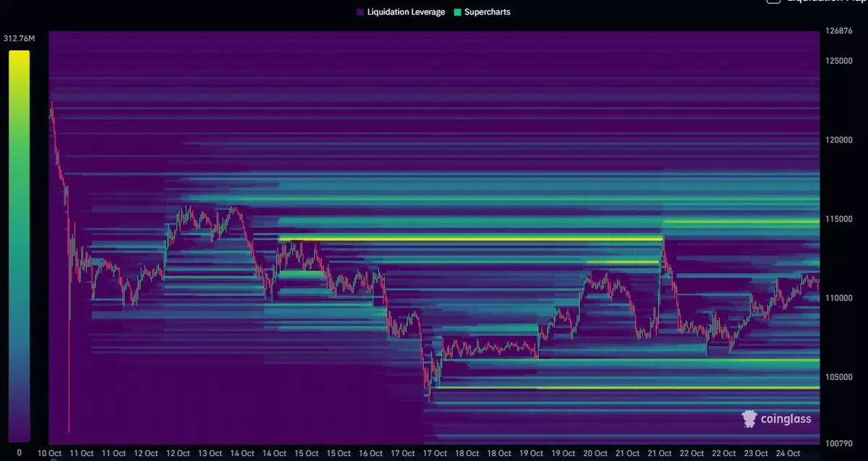Click the coinglass watermark text
Screen dimensions: 868x461
[x=785, y=419]
